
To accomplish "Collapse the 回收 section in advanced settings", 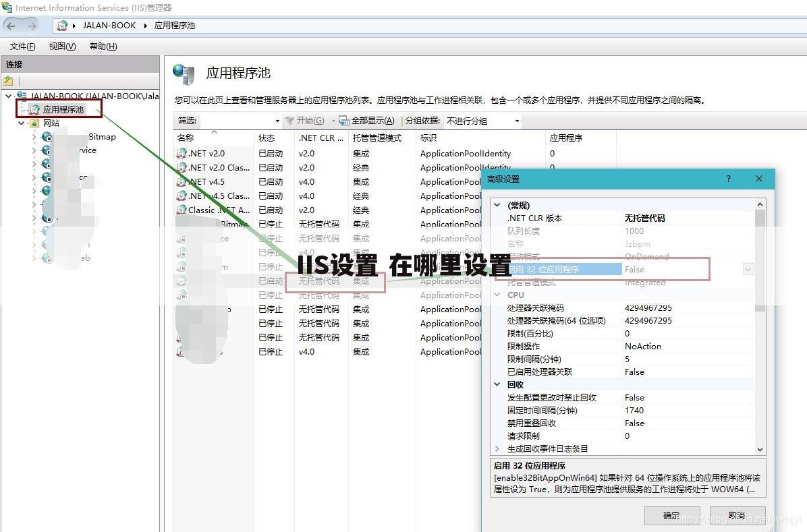I will coord(497,384).
